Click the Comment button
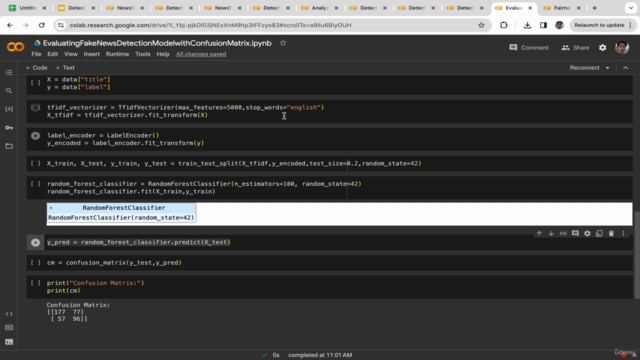The width and height of the screenshot is (640, 360). pyautogui.click(x=529, y=48)
